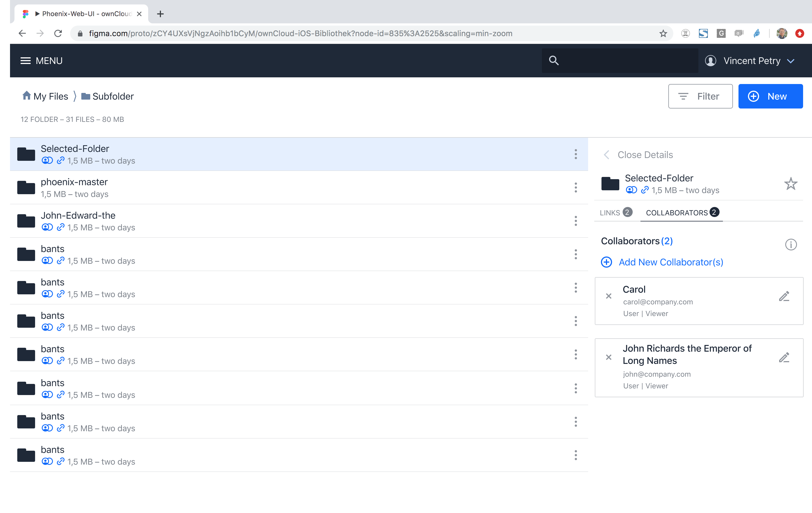Click the Collaborators info icon
The height and width of the screenshot is (513, 812).
[791, 245]
